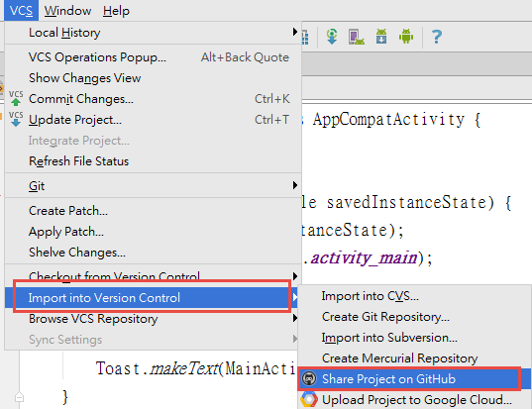
Task: Choose Create Mercurial Repository
Action: point(414,358)
